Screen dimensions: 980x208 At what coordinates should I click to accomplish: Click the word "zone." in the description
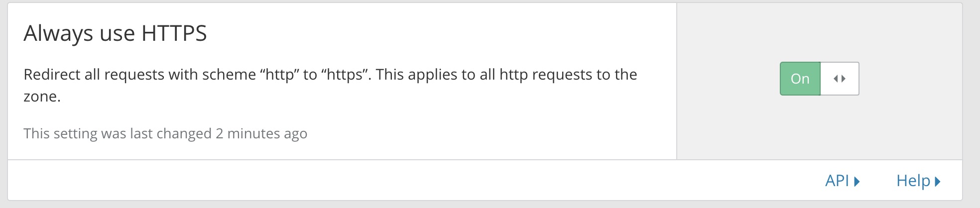click(x=42, y=97)
